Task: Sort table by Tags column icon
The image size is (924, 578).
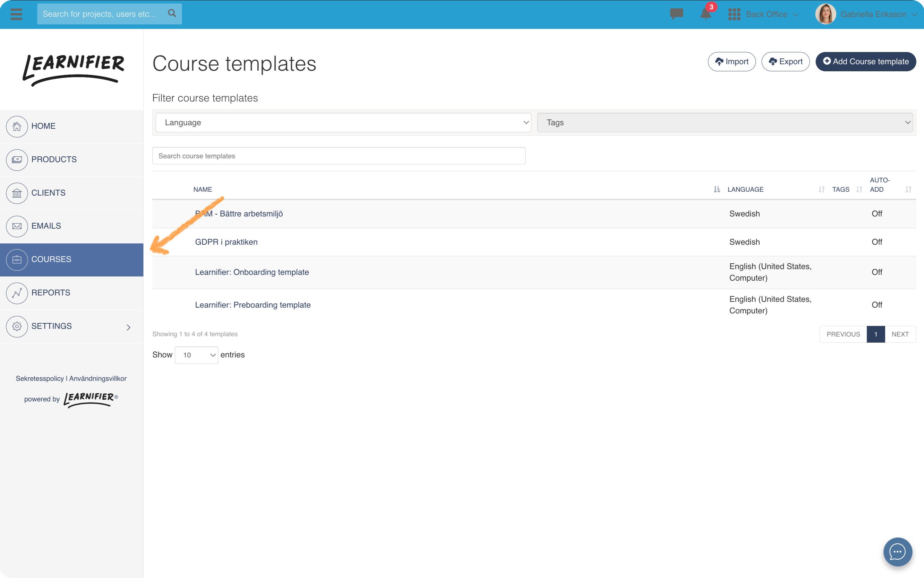Action: [859, 189]
